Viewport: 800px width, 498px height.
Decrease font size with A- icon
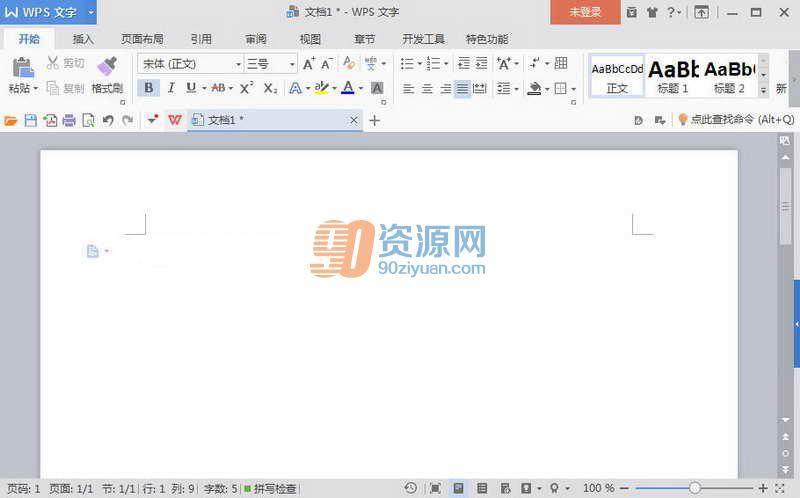point(327,63)
